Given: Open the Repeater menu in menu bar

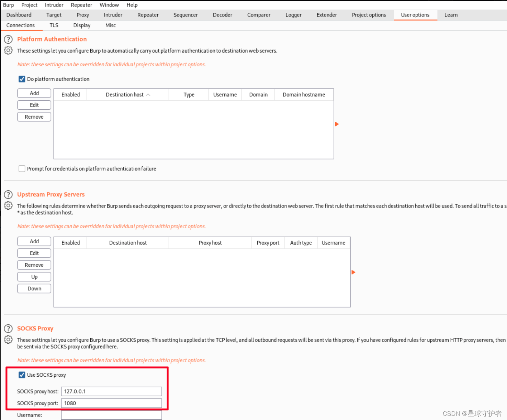Looking at the screenshot, I should coord(81,5).
